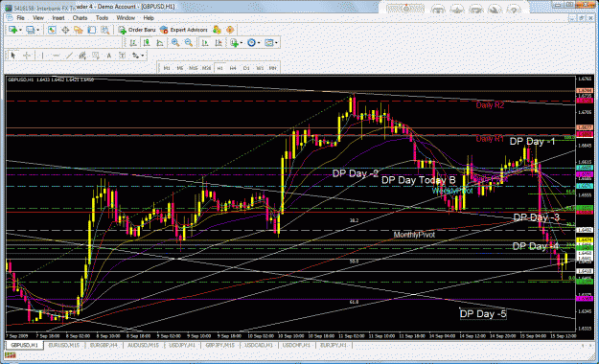This screenshot has height=364, width=599.
Task: Select the text label tool
Action: click(x=123, y=56)
